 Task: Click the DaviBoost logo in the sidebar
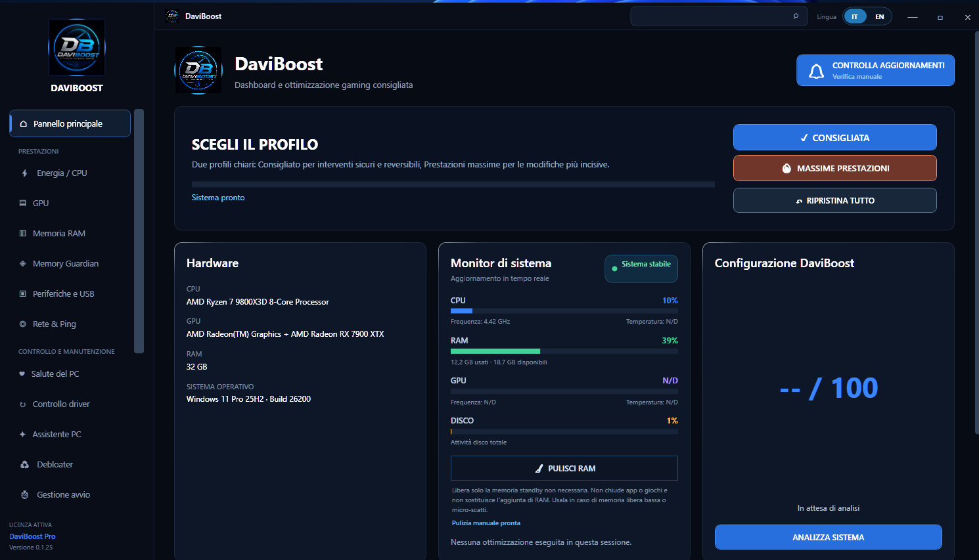(77, 47)
